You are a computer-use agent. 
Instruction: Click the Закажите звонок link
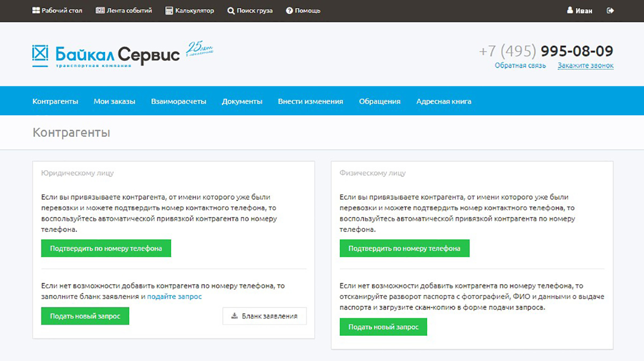pyautogui.click(x=586, y=65)
